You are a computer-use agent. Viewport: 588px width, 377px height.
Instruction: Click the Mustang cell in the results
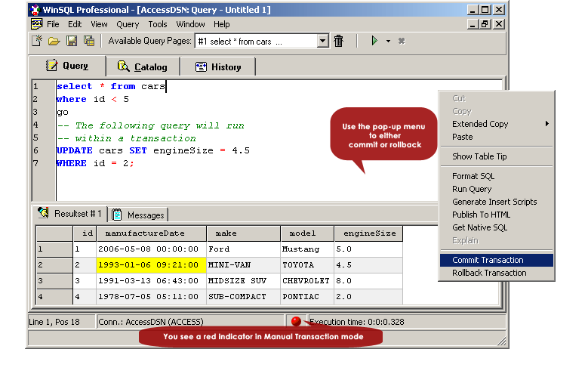[307, 249]
